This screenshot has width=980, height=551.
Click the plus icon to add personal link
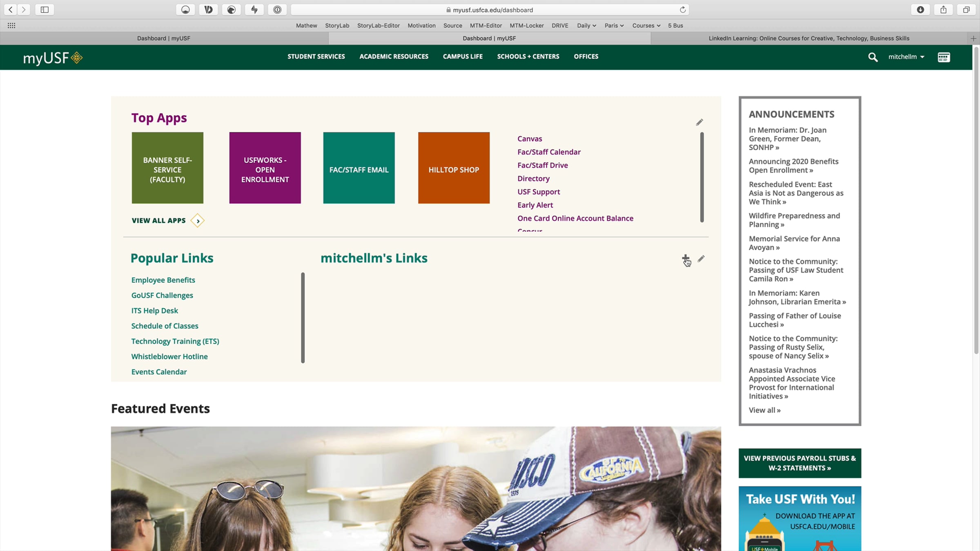coord(685,258)
